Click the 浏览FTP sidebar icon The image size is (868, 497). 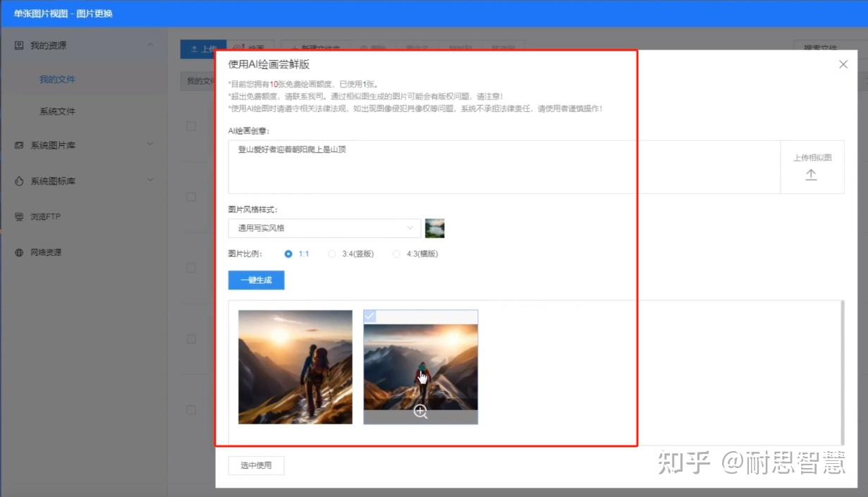(x=19, y=216)
